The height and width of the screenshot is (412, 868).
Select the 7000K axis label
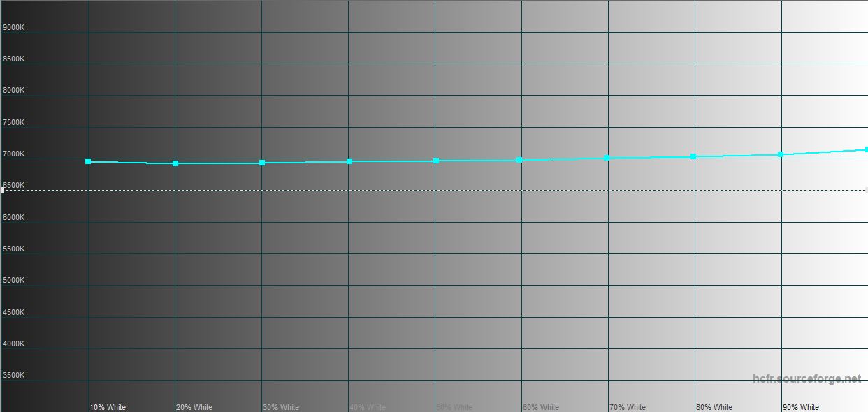tap(14, 154)
